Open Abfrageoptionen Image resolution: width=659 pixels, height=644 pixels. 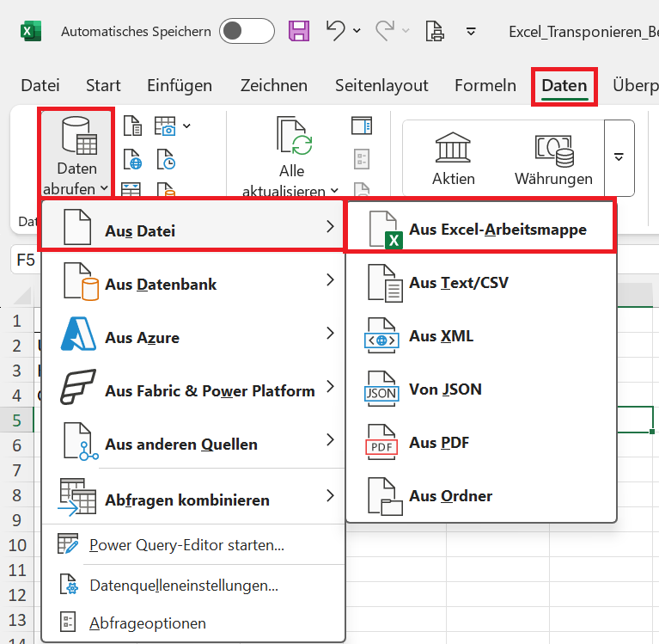point(193,623)
